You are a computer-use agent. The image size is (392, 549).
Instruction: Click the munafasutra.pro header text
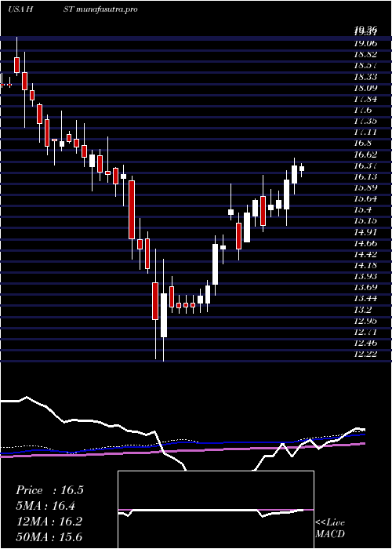(106, 9)
